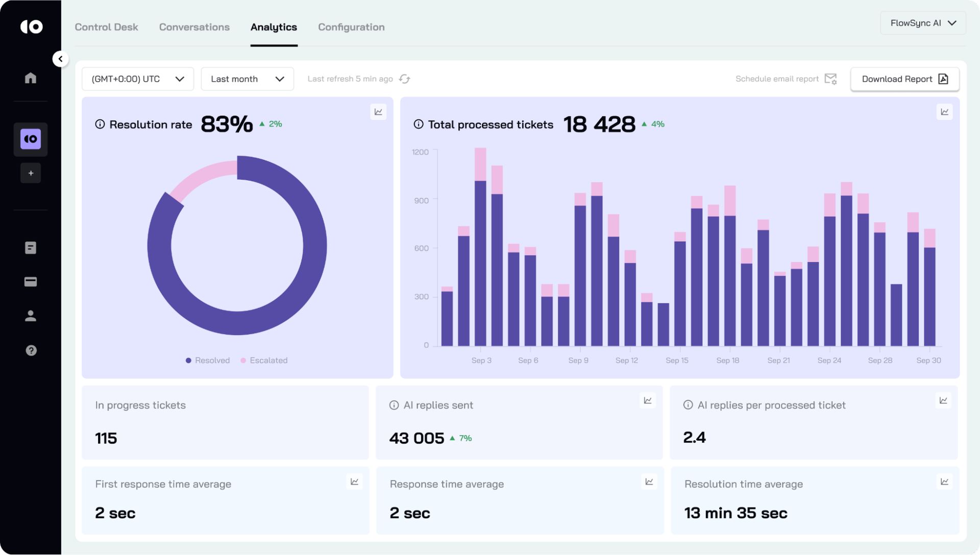
Task: Select the purple workspace icon in sidebar
Action: click(31, 139)
